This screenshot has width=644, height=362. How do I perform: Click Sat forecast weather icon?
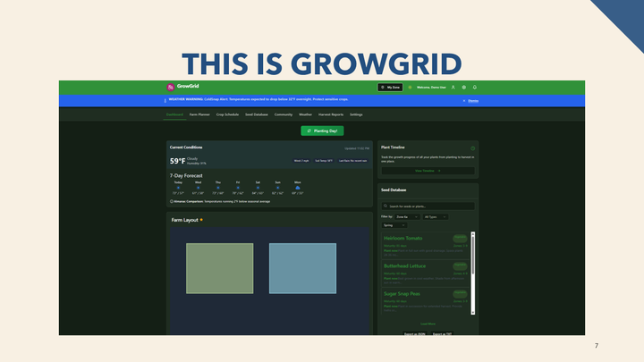click(x=258, y=188)
